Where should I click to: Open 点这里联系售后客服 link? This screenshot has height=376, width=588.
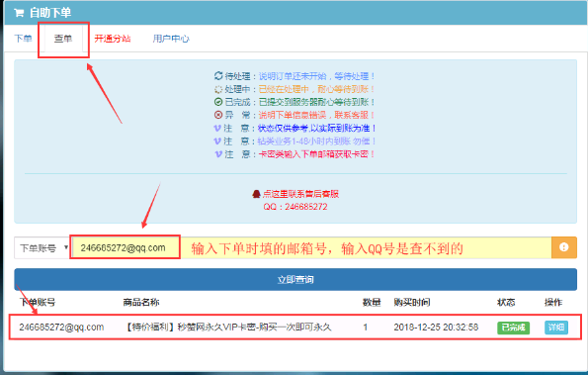pyautogui.click(x=300, y=194)
